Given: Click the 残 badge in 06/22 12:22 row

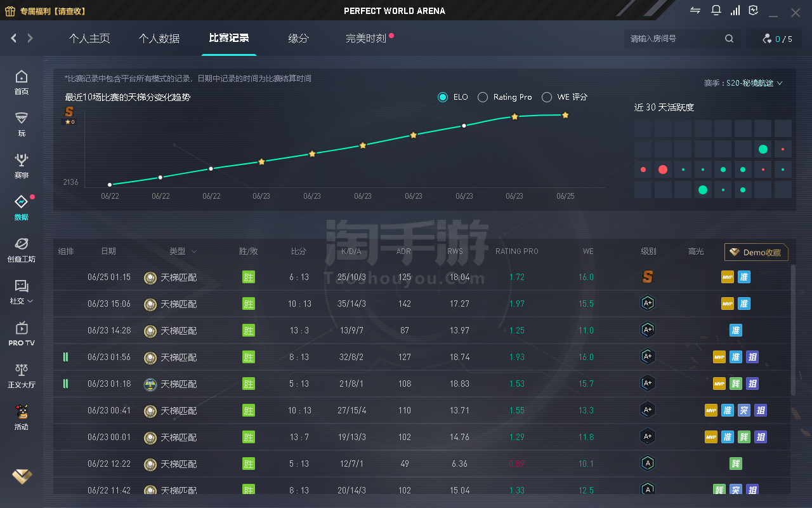Looking at the screenshot, I should point(736,464).
